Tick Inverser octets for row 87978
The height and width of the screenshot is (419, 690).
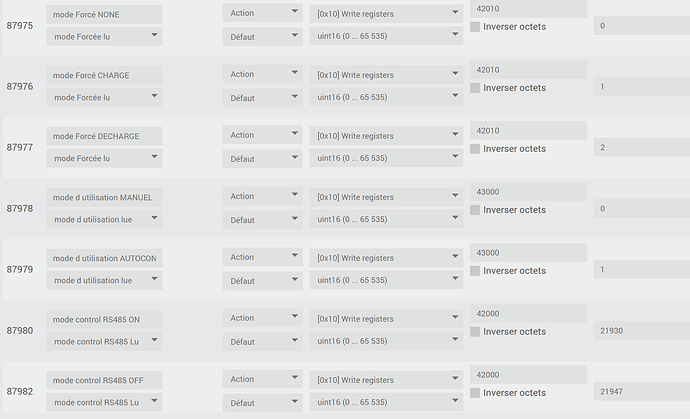tap(475, 210)
